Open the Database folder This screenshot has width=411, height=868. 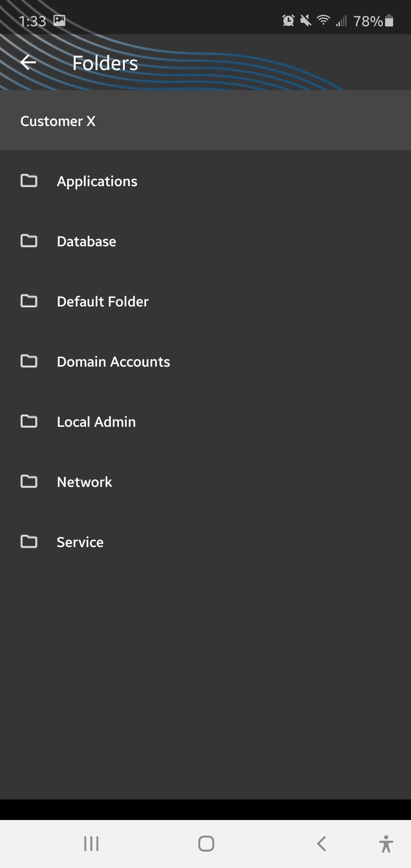coord(86,241)
